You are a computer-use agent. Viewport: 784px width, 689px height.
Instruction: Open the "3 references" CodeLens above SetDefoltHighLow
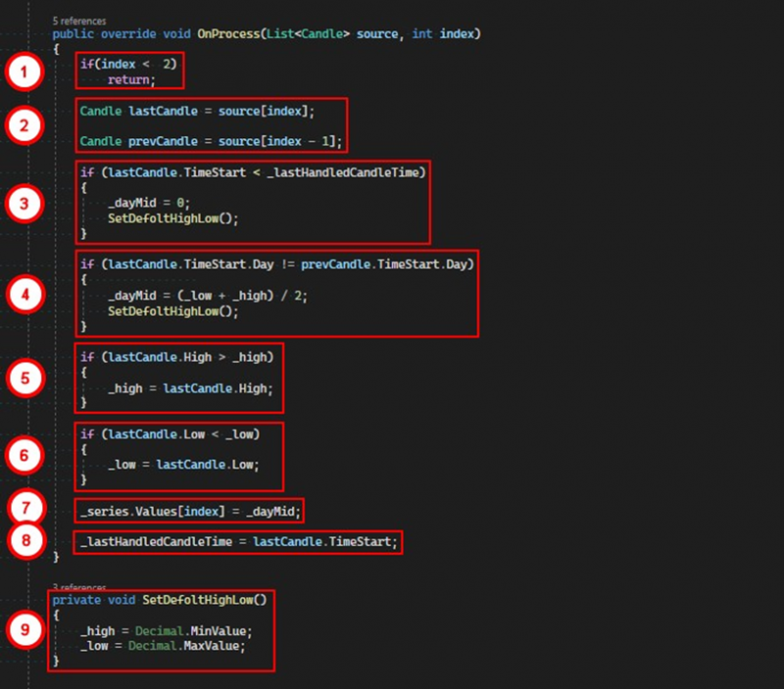coord(79,587)
